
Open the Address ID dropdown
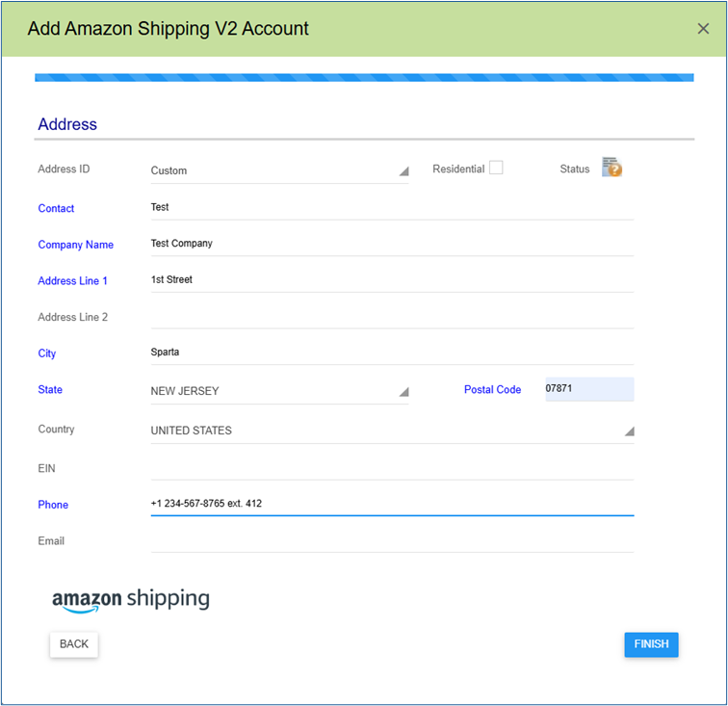(x=279, y=170)
